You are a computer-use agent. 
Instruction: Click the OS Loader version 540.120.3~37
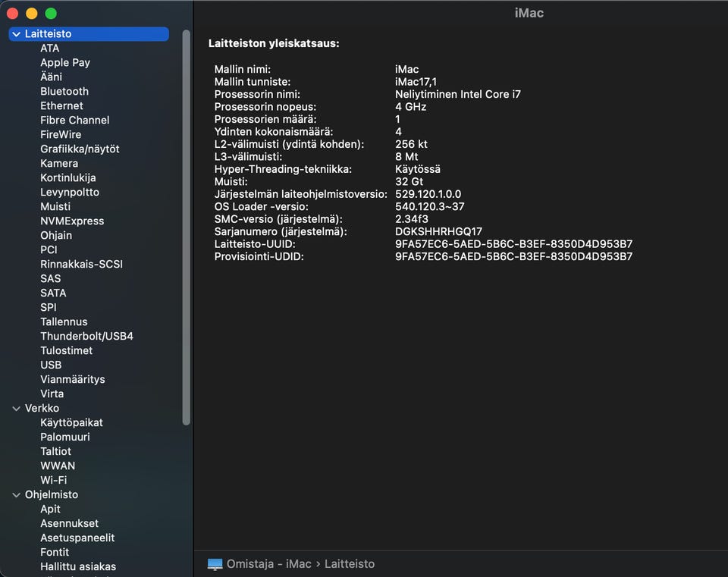click(x=429, y=206)
